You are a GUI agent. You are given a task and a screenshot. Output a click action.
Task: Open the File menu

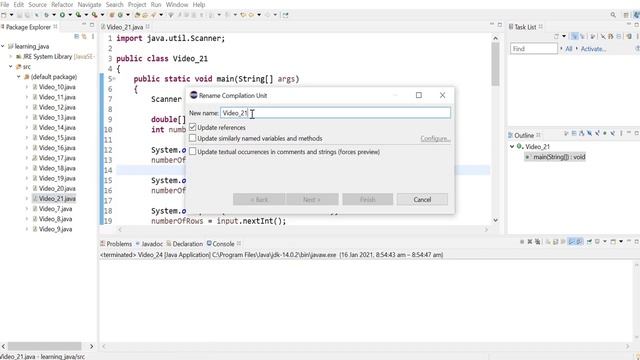tap(4, 4)
